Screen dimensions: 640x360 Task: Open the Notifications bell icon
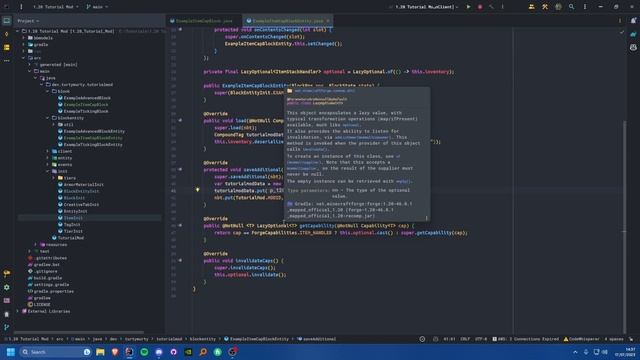pyautogui.click(x=633, y=20)
